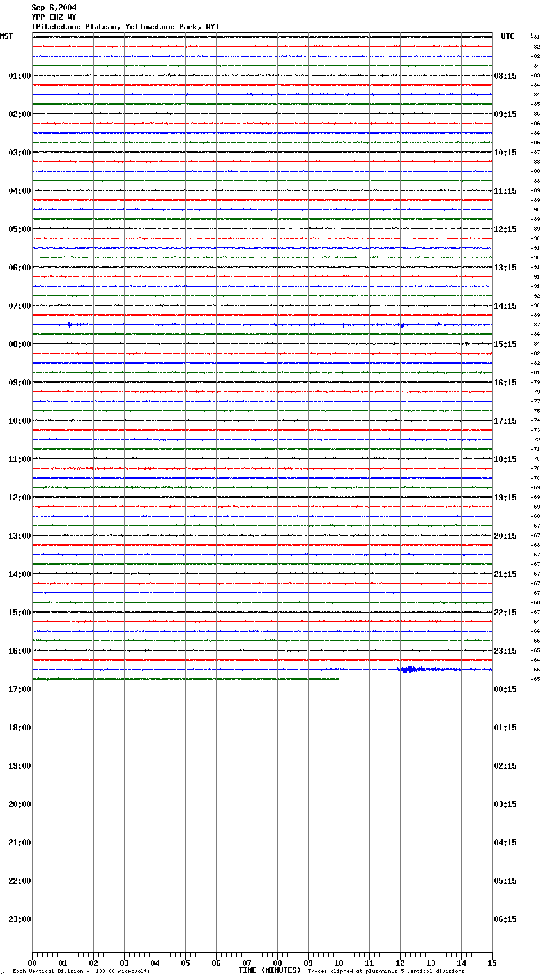Click the 22:15 UTC time label
543x980 pixels.
505,613
